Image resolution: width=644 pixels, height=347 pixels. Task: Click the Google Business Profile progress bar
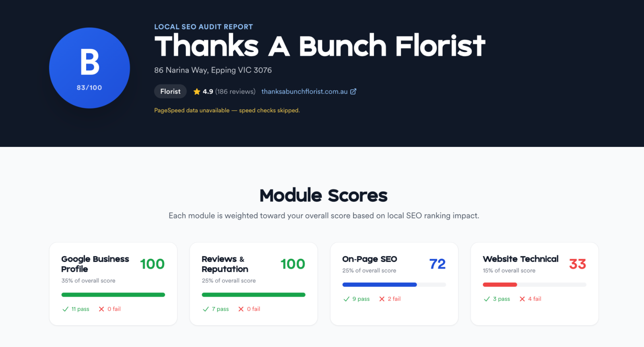coord(113,295)
